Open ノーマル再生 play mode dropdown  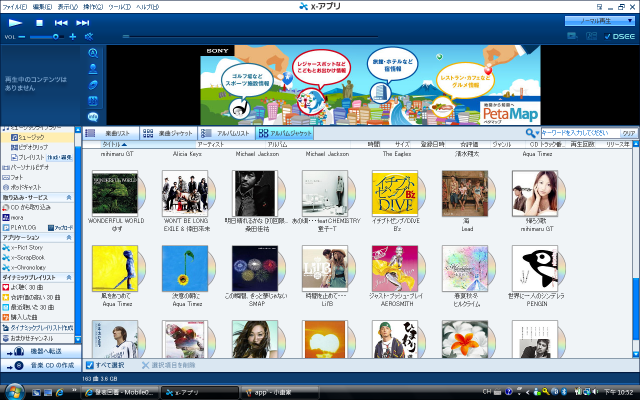click(599, 20)
